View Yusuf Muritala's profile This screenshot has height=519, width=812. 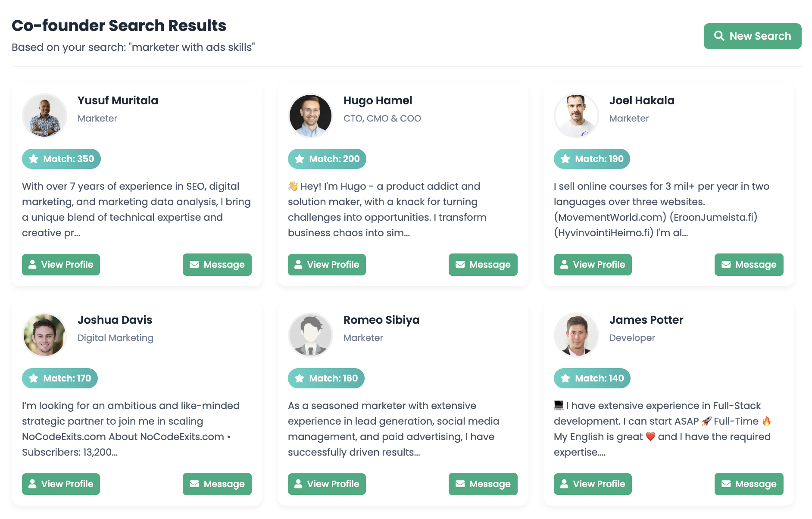pyautogui.click(x=61, y=265)
